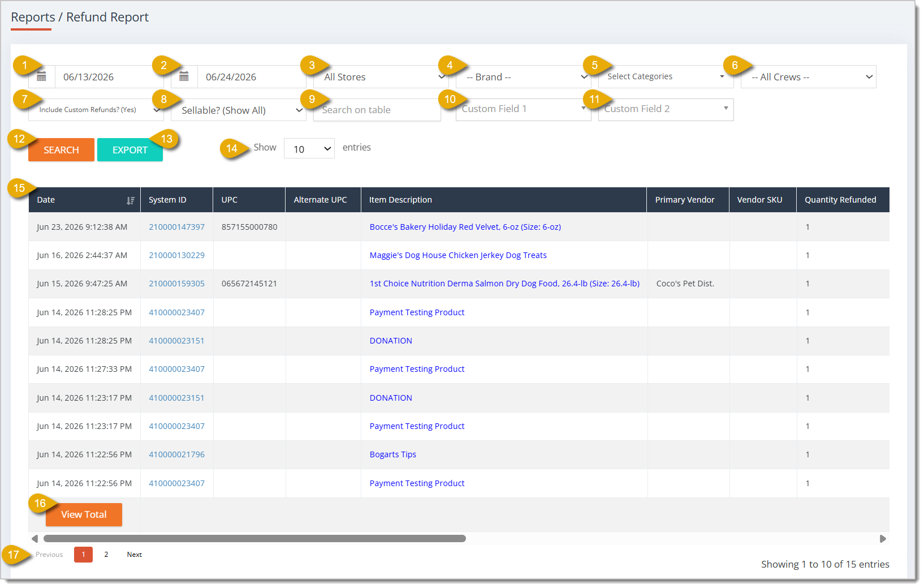924x588 pixels.
Task: Click the View Total button
Action: [84, 514]
